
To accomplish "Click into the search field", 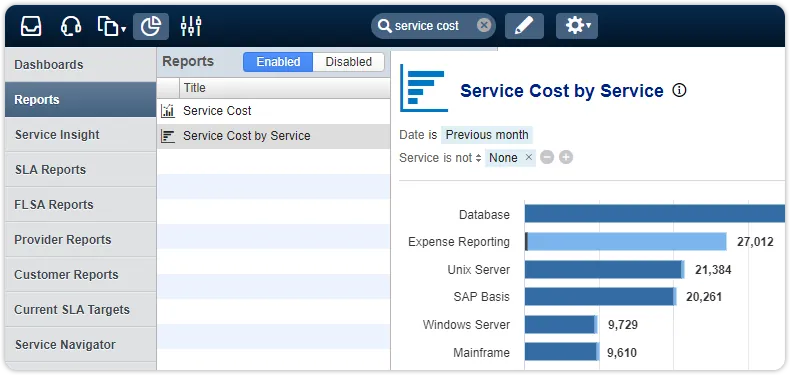I will (433, 26).
